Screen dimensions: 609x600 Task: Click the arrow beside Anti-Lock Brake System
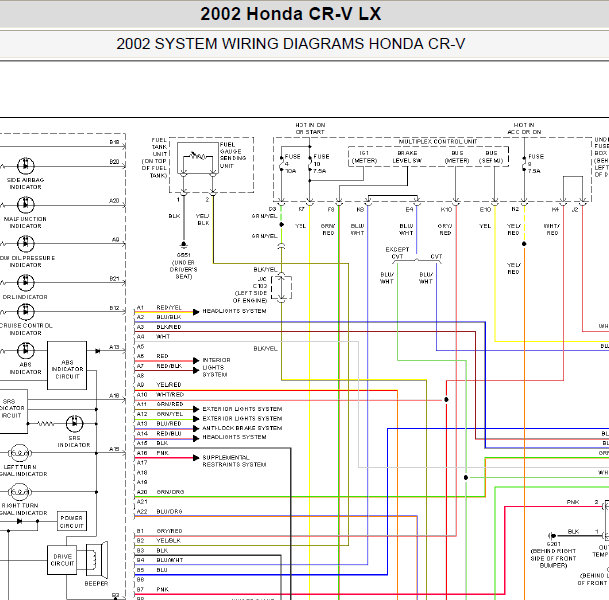click(x=196, y=429)
